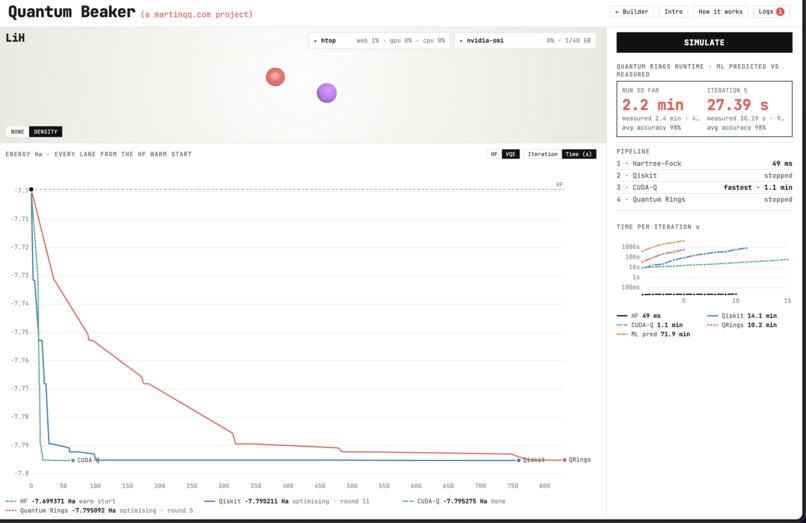
Task: Click Qiskit legend entry -7.795211 Ha
Action: tap(287, 501)
